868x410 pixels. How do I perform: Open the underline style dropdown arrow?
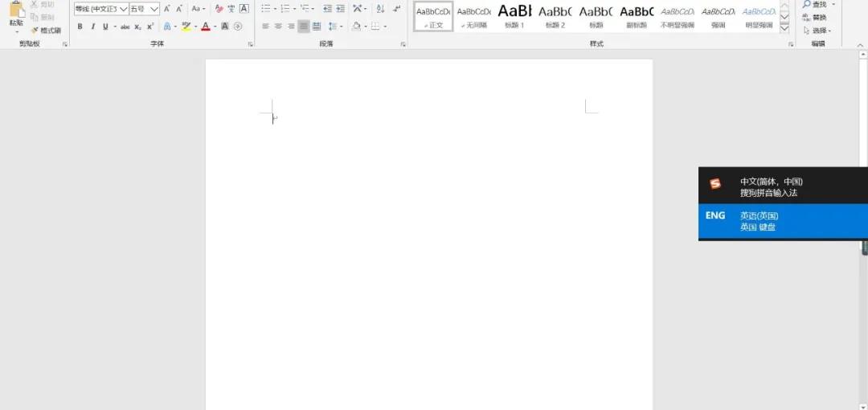(x=115, y=27)
